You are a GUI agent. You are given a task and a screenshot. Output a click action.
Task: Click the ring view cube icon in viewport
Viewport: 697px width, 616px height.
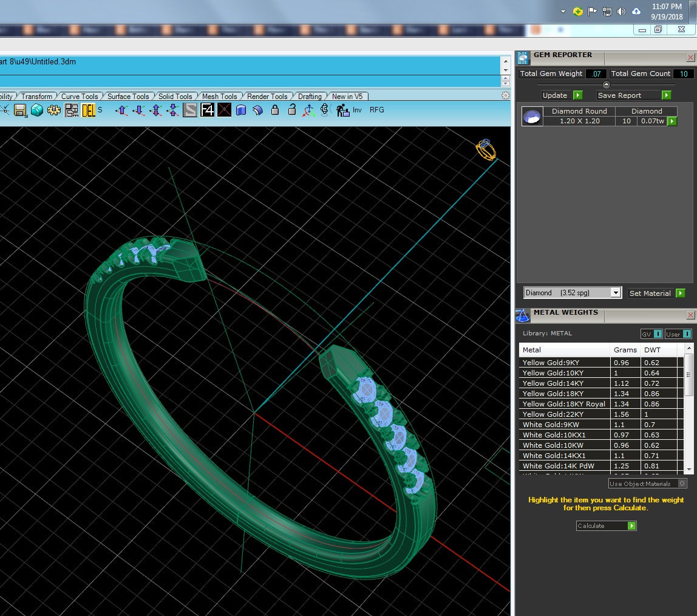coord(486,149)
